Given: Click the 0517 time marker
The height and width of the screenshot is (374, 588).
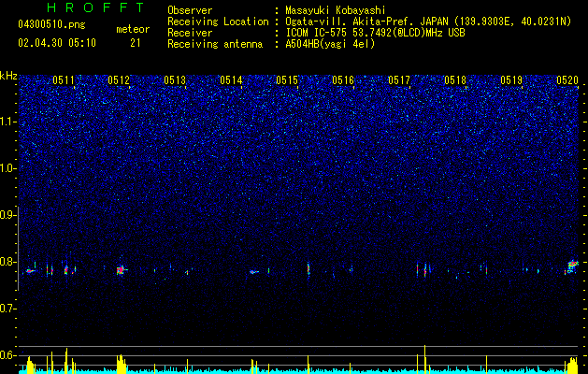Looking at the screenshot, I should click(399, 79).
